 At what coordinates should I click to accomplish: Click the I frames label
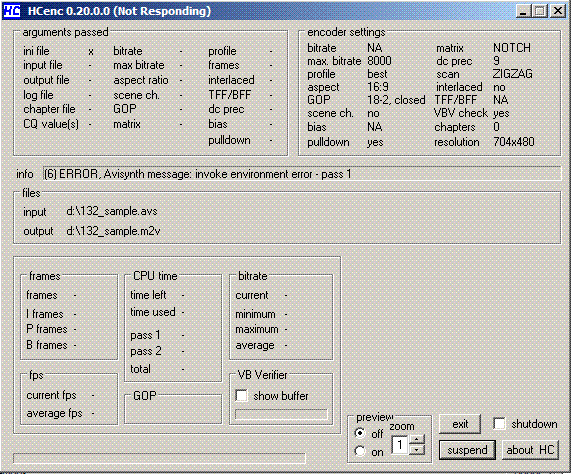(x=45, y=314)
